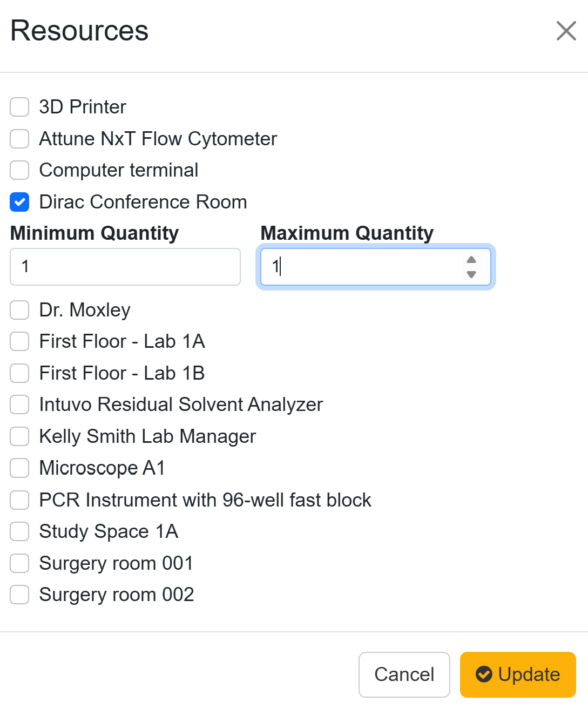Select First Floor - Lab 1A
588x708 pixels.
(19, 341)
